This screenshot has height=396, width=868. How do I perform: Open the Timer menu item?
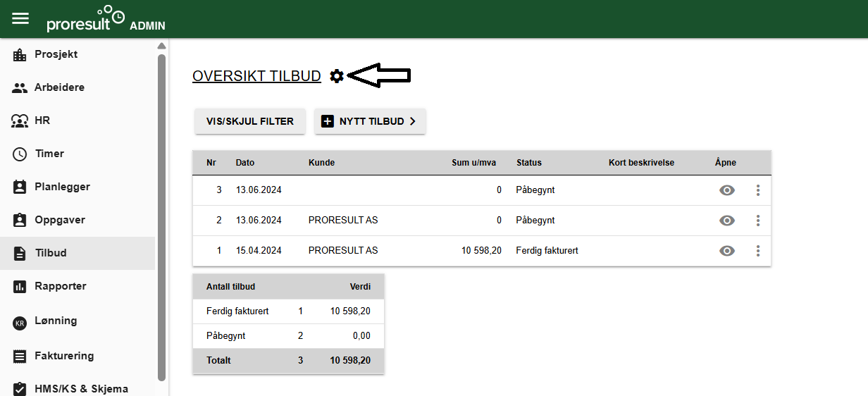(77, 154)
